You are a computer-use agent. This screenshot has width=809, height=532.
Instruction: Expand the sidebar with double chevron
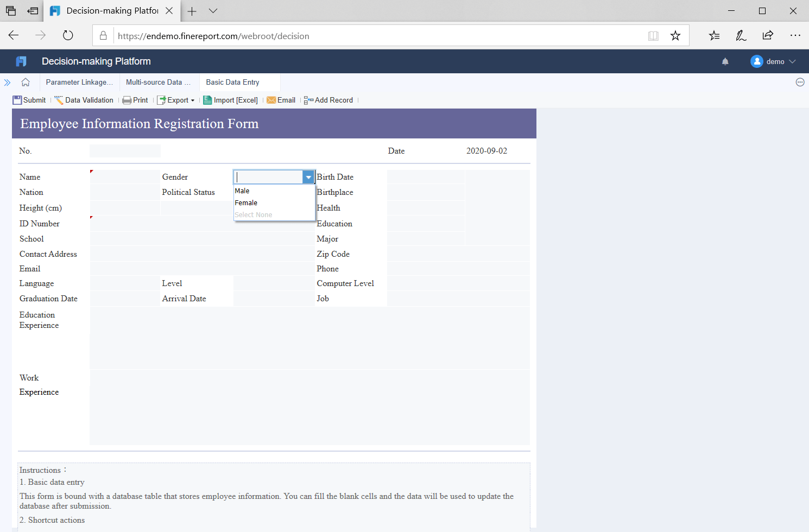(8, 83)
